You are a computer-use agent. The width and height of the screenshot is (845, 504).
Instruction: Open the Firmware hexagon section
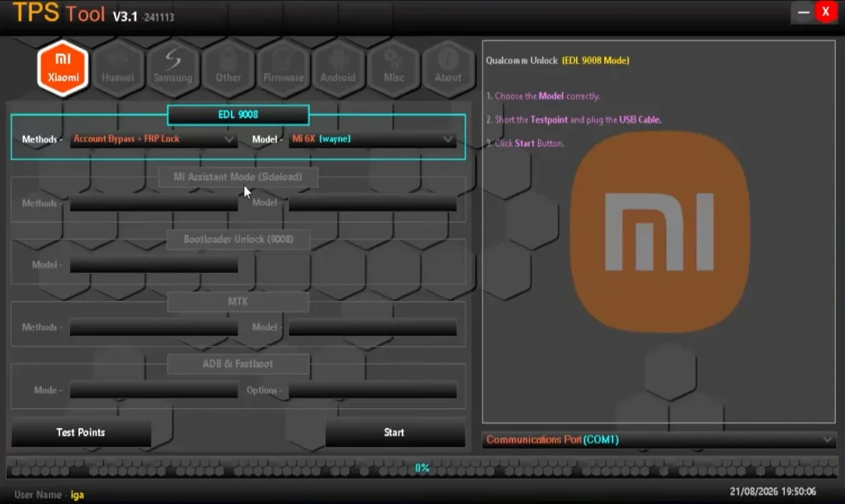tap(284, 68)
